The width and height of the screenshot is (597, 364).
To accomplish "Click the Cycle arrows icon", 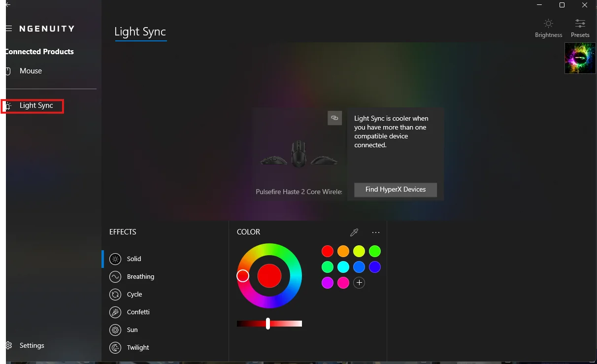I will [115, 295].
